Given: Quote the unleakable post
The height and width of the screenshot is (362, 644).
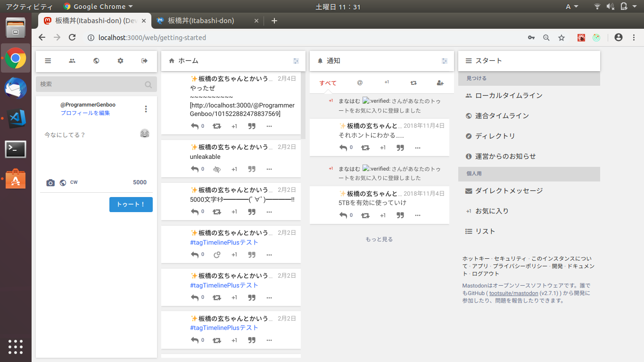Looking at the screenshot, I should click(252, 169).
